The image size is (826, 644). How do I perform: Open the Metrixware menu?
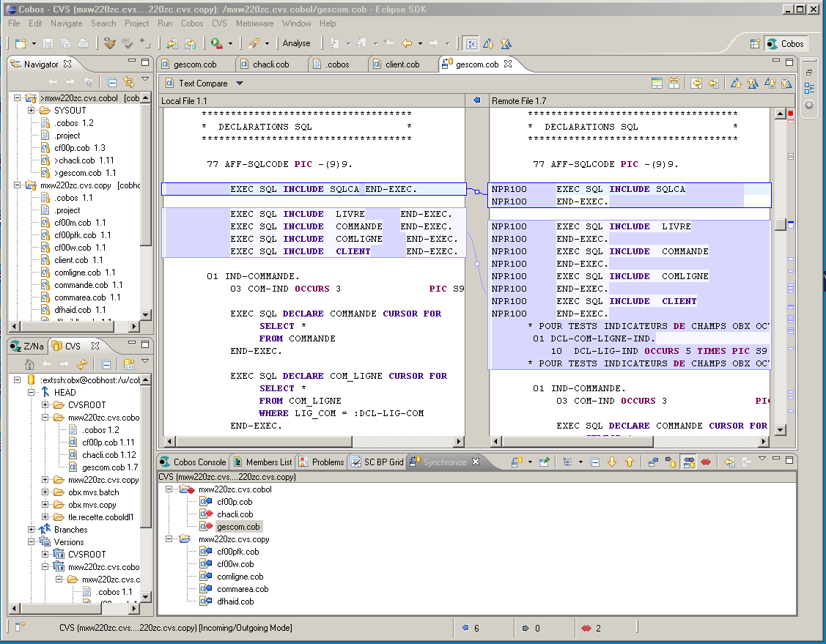(x=254, y=23)
